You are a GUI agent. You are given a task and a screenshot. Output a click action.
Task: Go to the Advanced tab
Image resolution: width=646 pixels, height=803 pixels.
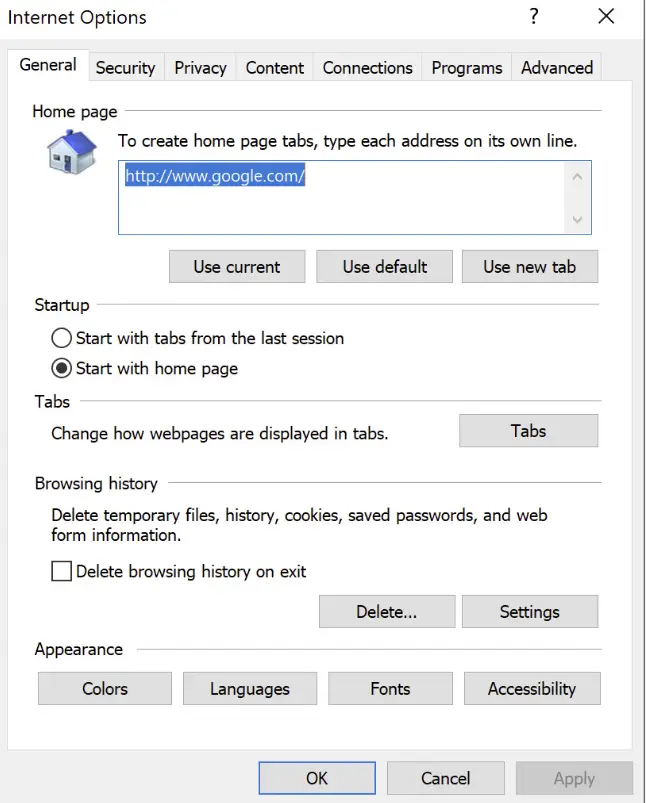tap(557, 68)
